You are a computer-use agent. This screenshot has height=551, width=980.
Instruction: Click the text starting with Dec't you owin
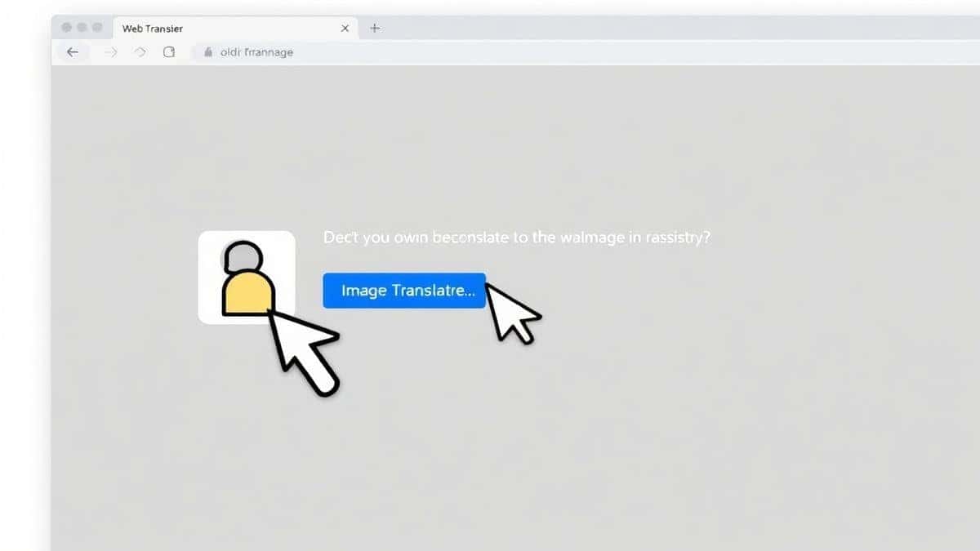click(x=517, y=238)
